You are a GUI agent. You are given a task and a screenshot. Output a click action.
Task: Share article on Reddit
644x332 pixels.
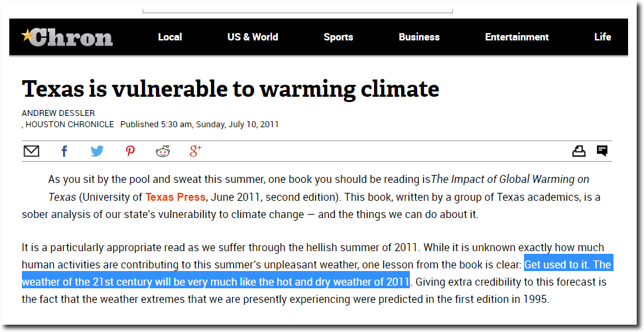[x=163, y=152]
